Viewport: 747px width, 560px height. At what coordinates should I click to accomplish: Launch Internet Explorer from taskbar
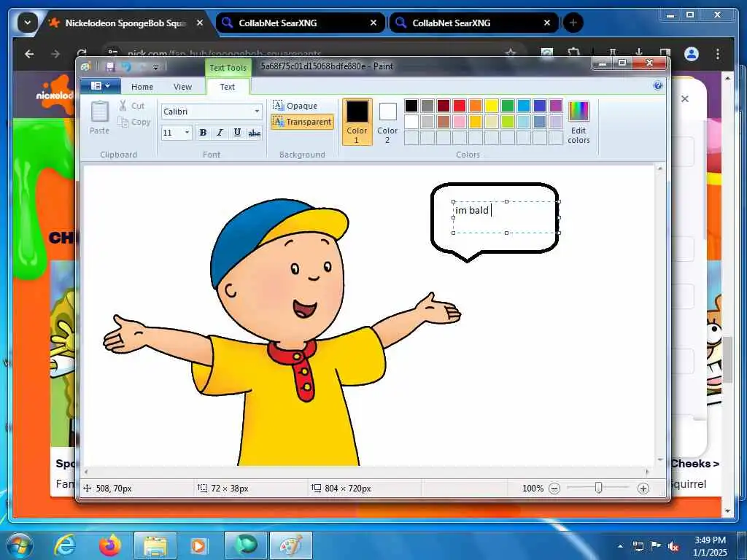tap(64, 545)
